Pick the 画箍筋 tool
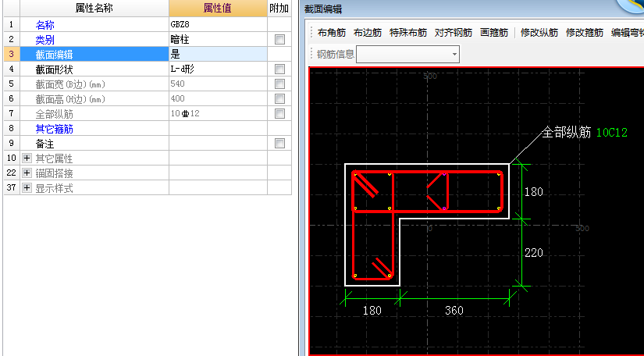644x356 pixels. pyautogui.click(x=494, y=33)
